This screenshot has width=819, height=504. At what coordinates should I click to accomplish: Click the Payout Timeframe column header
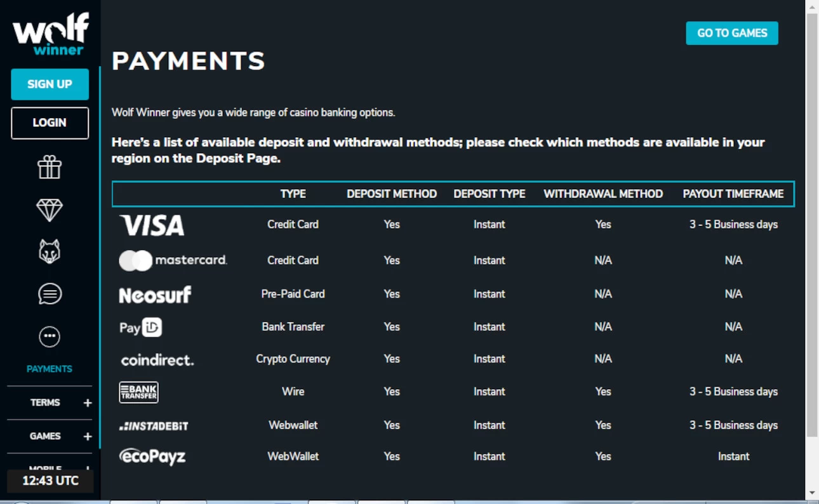(733, 194)
